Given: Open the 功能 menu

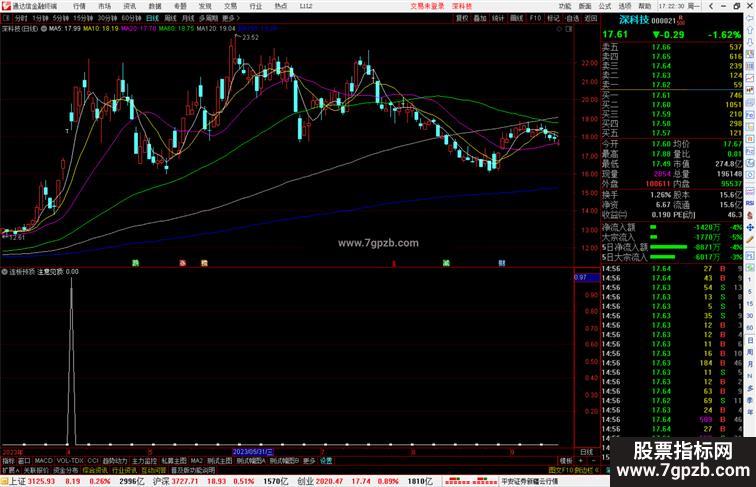Looking at the screenshot, I should tap(565, 6).
